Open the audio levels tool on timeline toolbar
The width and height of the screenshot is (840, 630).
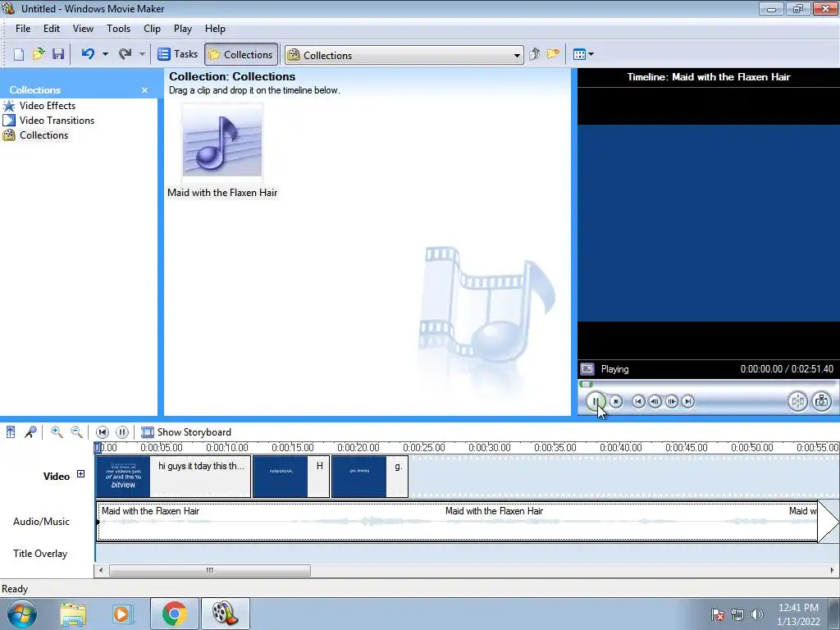point(11,432)
